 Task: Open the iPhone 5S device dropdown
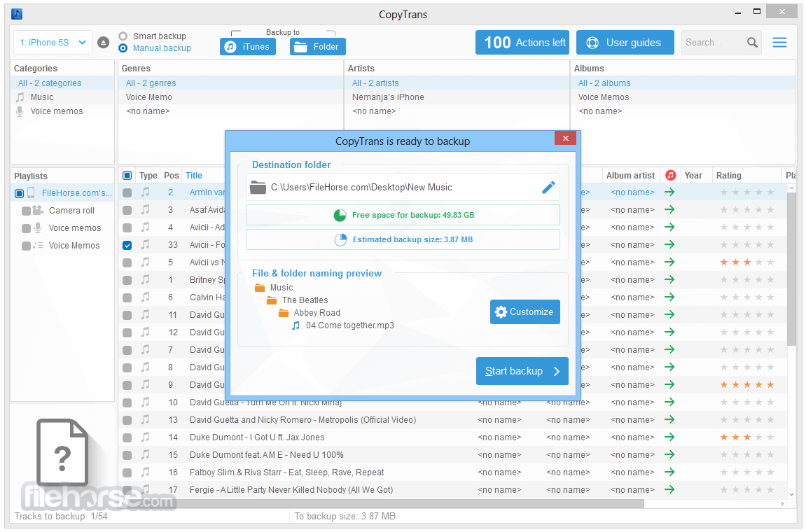[53, 43]
